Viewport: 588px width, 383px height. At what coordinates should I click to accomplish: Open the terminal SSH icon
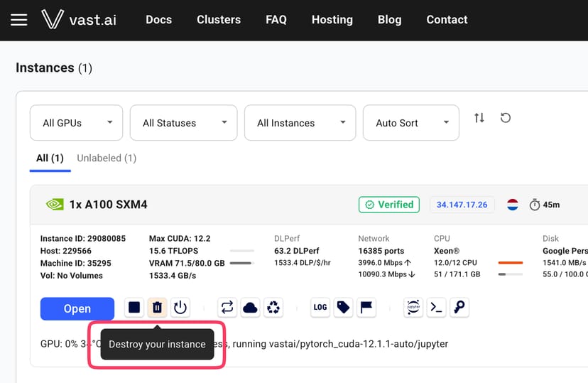[437, 307]
